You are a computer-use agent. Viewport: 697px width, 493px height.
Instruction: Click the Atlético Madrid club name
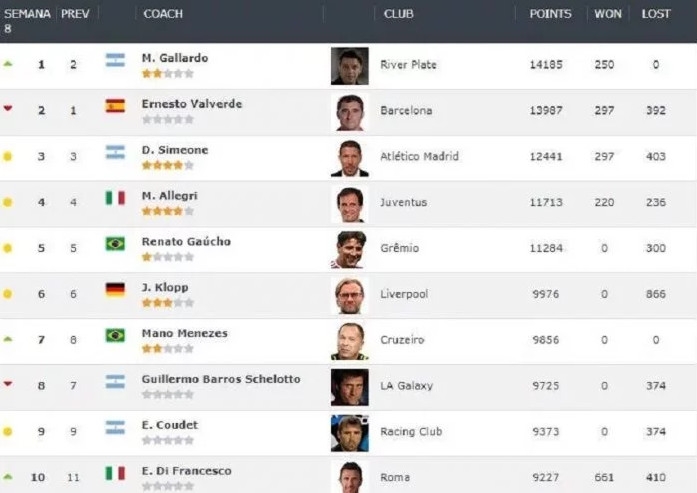pos(419,156)
